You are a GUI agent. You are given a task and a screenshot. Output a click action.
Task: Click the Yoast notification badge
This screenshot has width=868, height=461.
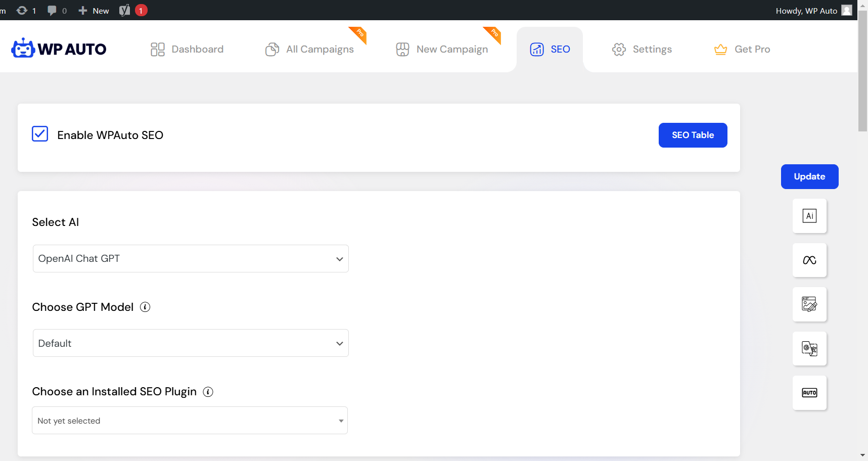[x=141, y=10]
